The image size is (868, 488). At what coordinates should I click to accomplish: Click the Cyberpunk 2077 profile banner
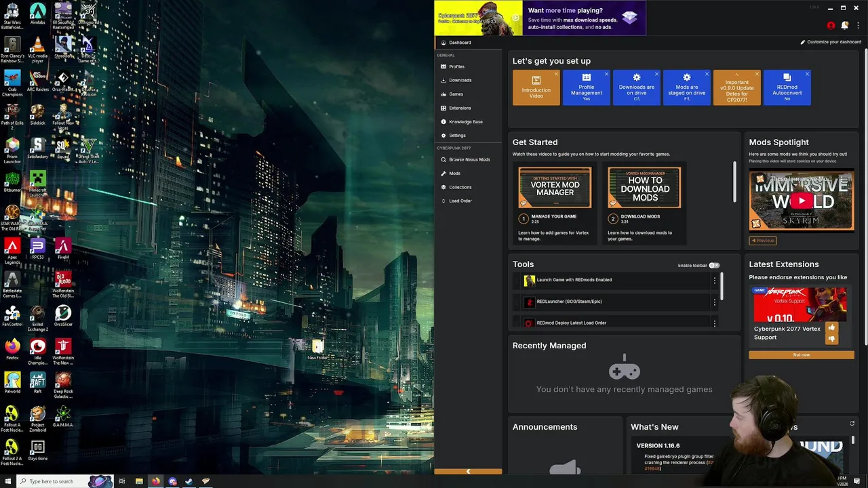[478, 18]
